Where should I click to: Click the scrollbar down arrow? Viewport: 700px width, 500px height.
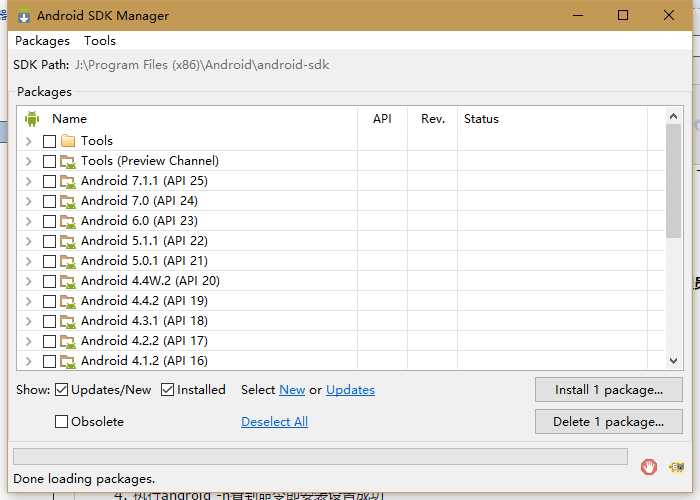[x=673, y=360]
